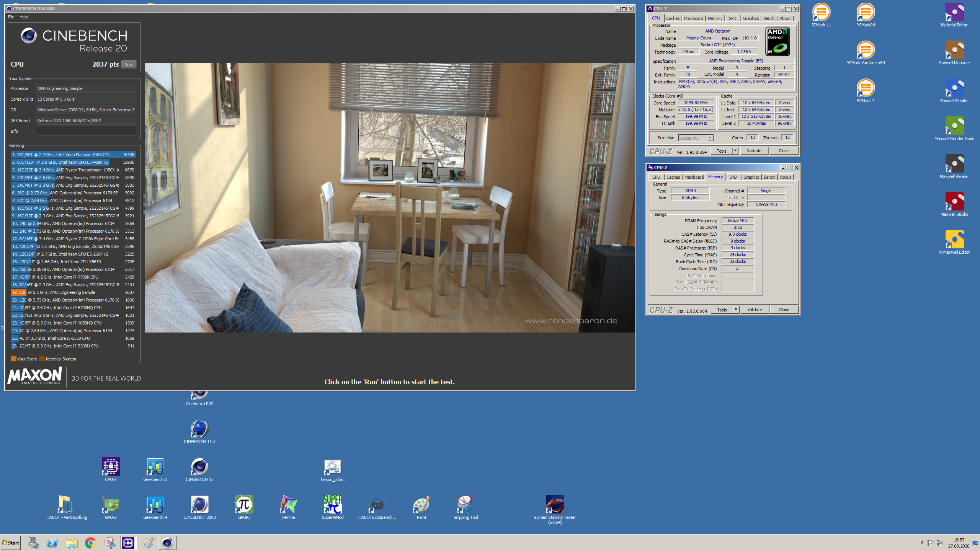This screenshot has height=551, width=980.
Task: Select ranking row Intel Xeon Platinum 8168
Action: click(x=73, y=155)
